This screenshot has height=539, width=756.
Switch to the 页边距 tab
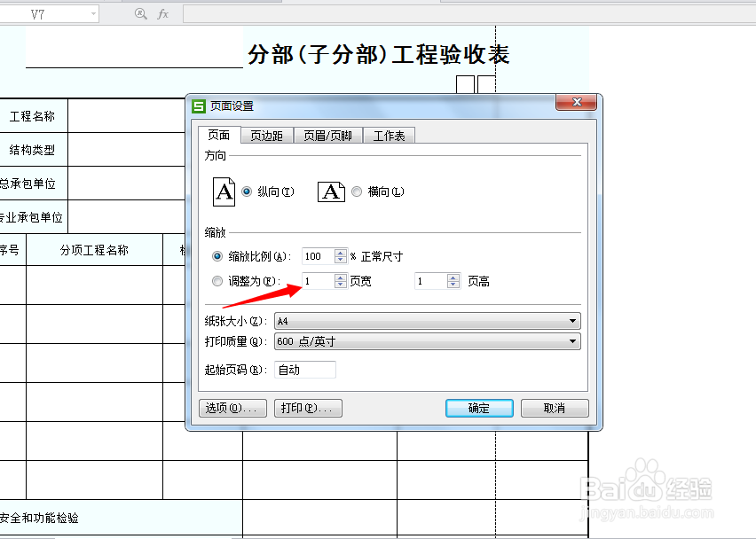coord(266,135)
